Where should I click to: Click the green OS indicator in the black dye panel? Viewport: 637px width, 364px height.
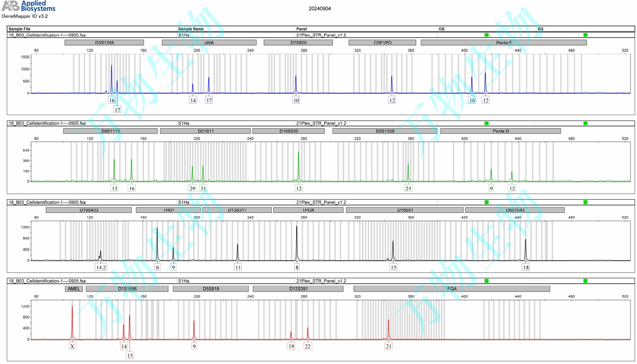486,202
